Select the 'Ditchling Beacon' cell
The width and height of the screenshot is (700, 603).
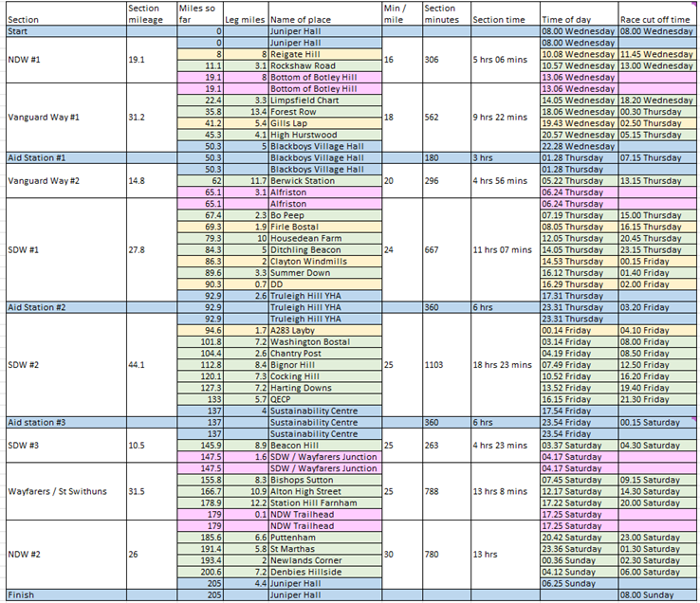[325, 250]
